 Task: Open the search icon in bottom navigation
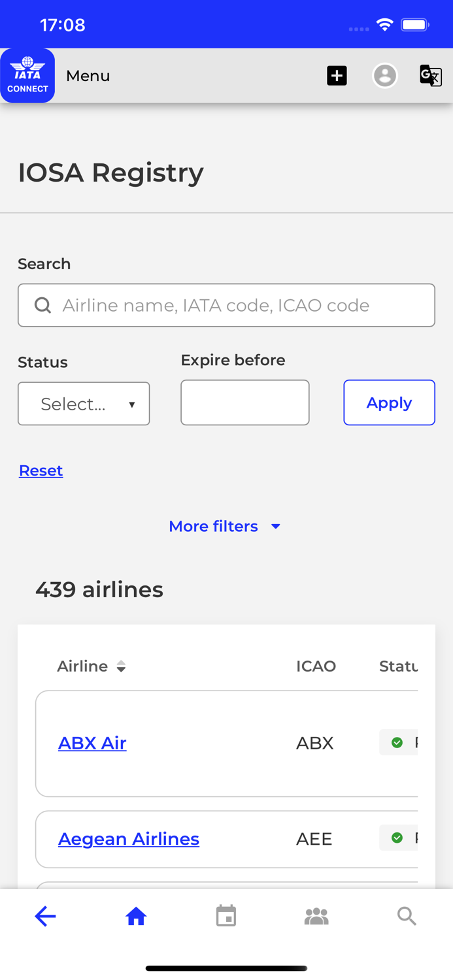point(407,916)
